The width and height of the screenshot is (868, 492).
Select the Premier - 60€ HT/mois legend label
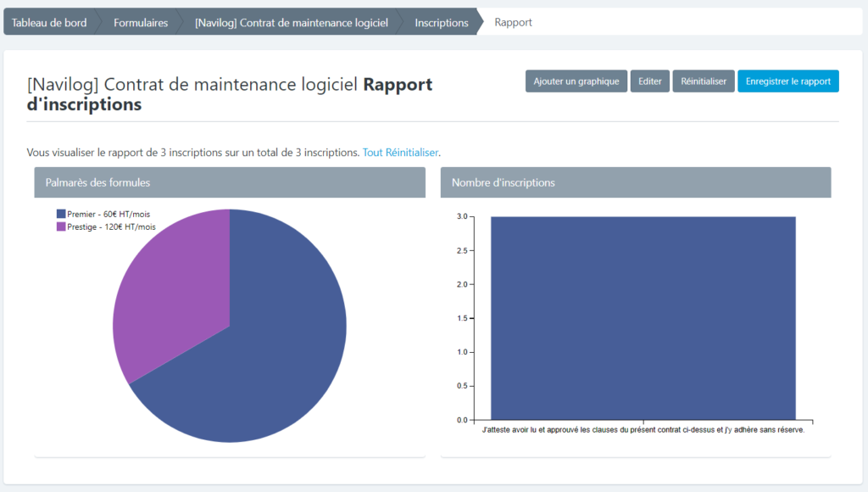pyautogui.click(x=108, y=215)
